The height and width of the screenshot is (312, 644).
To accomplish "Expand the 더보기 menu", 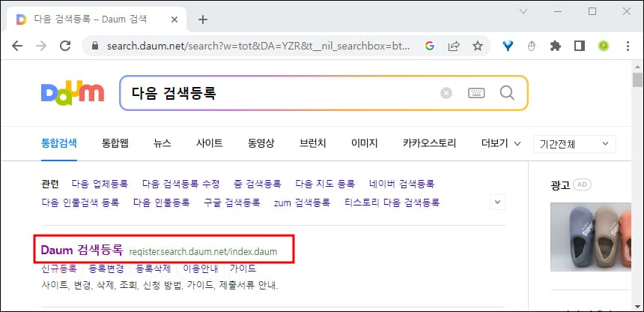I will click(501, 143).
